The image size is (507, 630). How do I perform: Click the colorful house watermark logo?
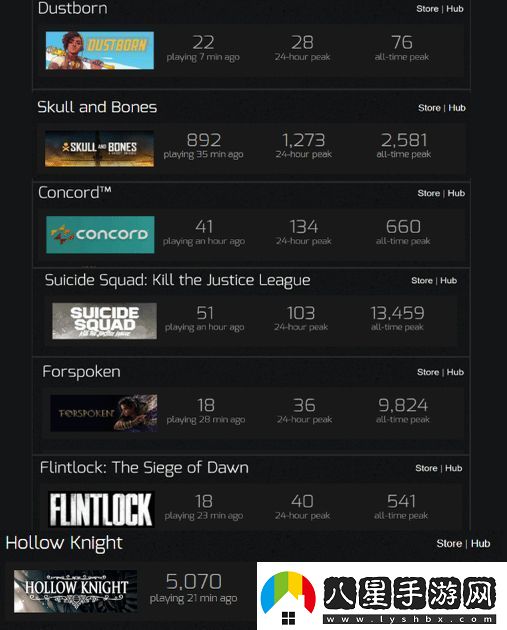pos(288,598)
